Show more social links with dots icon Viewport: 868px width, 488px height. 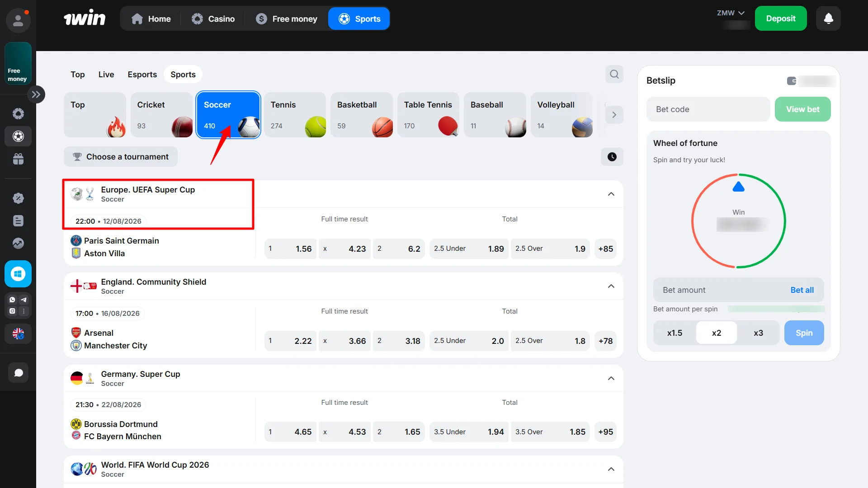[24, 311]
